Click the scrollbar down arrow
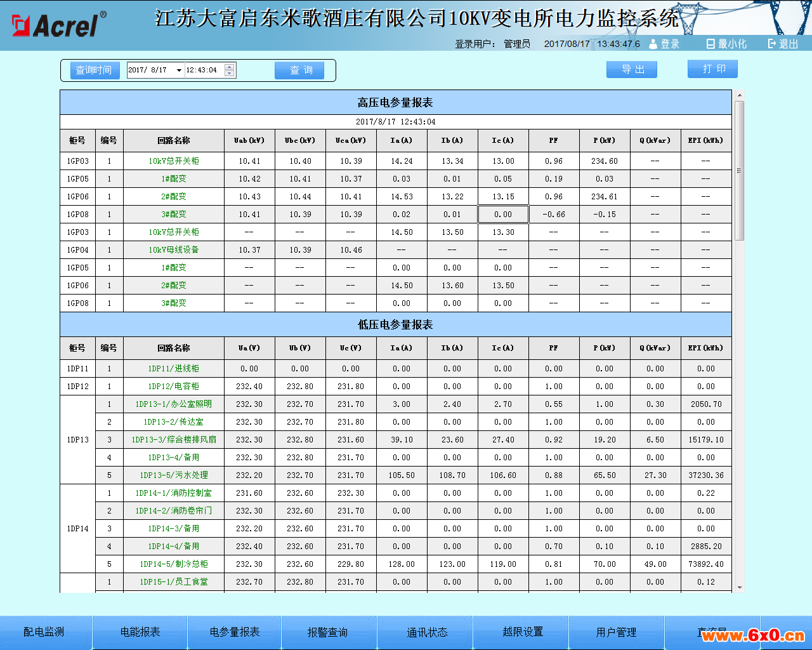This screenshot has height=650, width=812. pyautogui.click(x=739, y=588)
